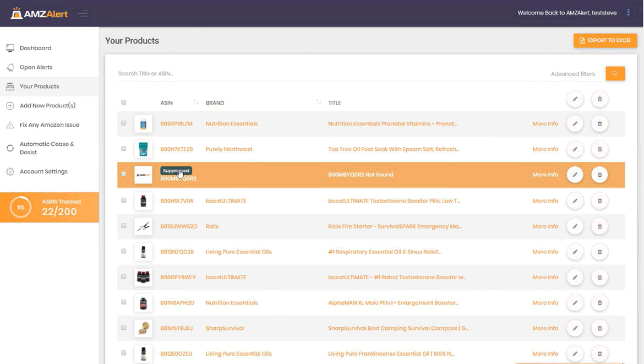Edit the B06XP19LZM product row
This screenshot has height=364, width=644.
575,124
